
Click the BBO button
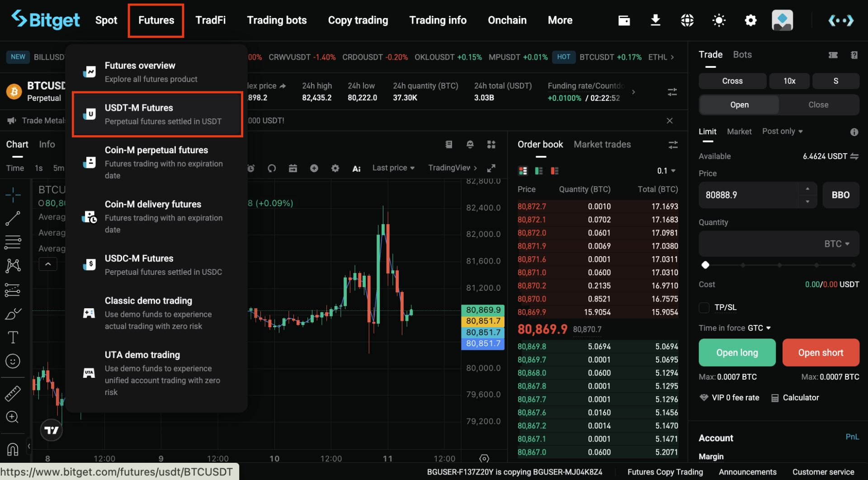click(x=841, y=195)
